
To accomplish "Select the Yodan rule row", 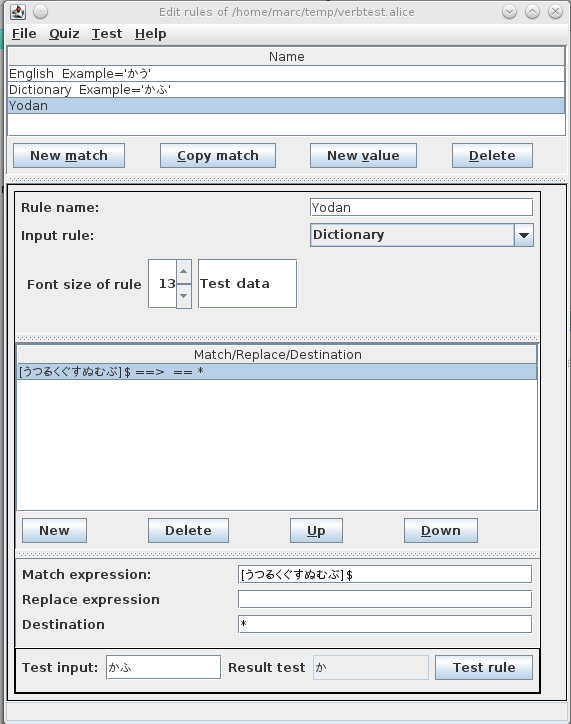I will [286, 106].
